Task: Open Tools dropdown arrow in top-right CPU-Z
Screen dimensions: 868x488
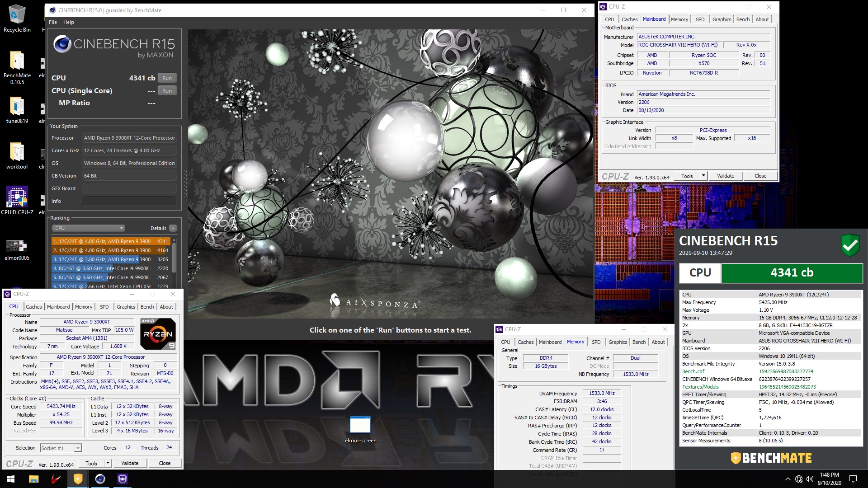Action: click(703, 176)
